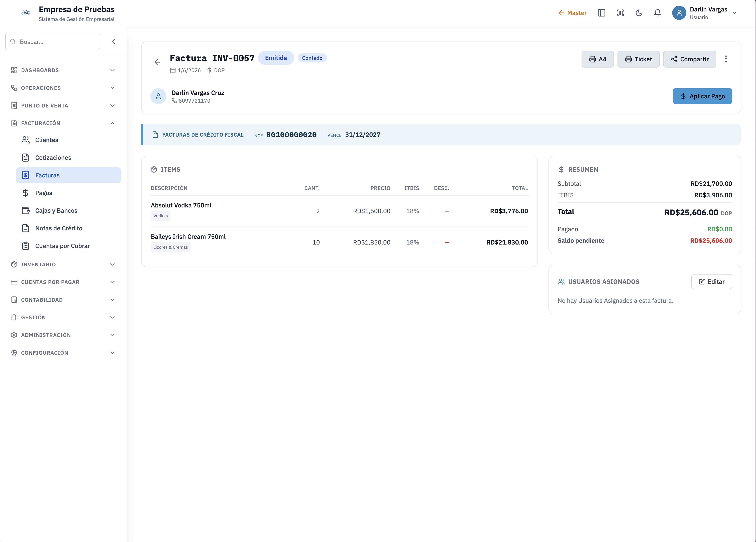The width and height of the screenshot is (756, 542).
Task: Click the back arrow beside Factura INV-0057
Action: coord(157,62)
